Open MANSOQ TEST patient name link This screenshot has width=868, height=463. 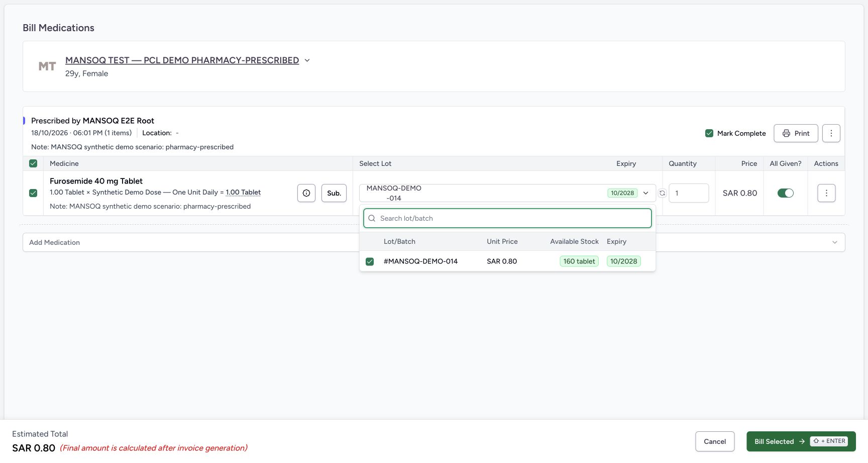pyautogui.click(x=182, y=60)
